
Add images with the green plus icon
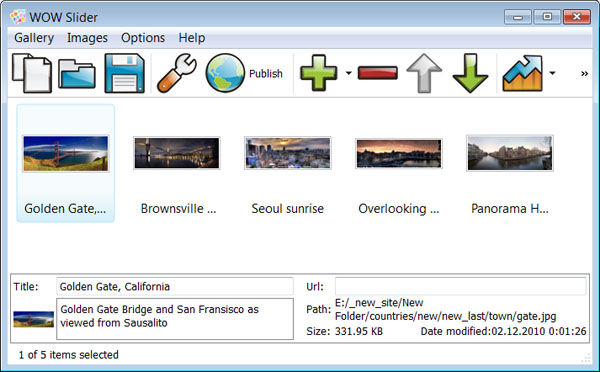[x=318, y=73]
